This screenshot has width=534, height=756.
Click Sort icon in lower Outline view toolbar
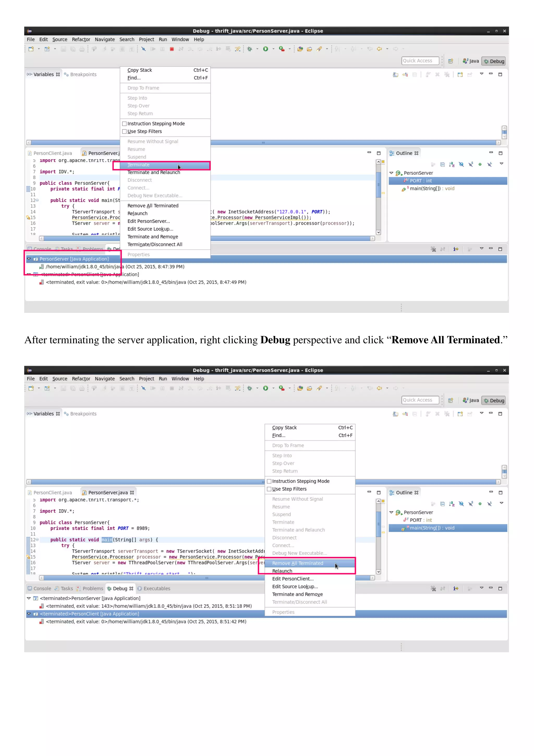click(x=452, y=504)
